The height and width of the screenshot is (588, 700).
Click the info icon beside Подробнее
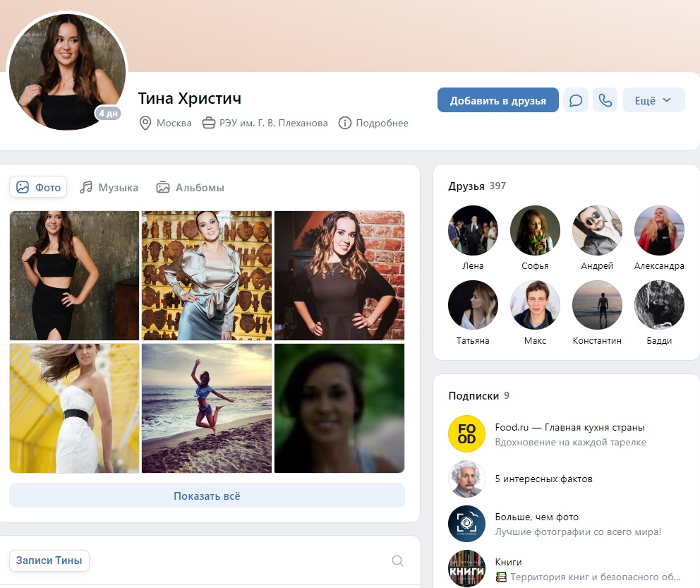[344, 123]
